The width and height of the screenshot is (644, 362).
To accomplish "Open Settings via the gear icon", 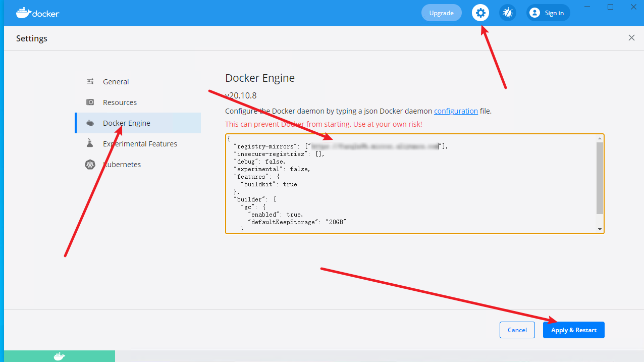I will point(480,13).
